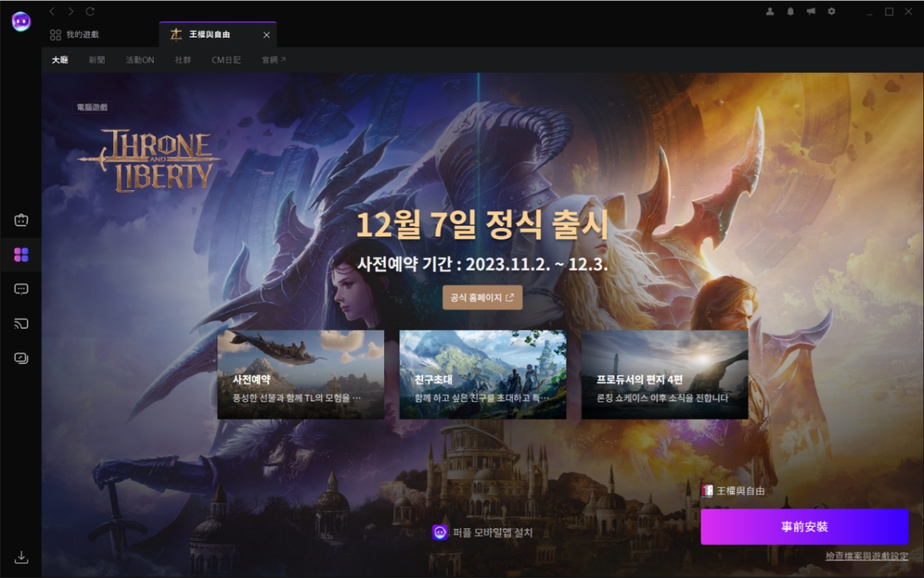Open the user profile icon
Image resolution: width=924 pixels, height=578 pixels.
click(770, 11)
